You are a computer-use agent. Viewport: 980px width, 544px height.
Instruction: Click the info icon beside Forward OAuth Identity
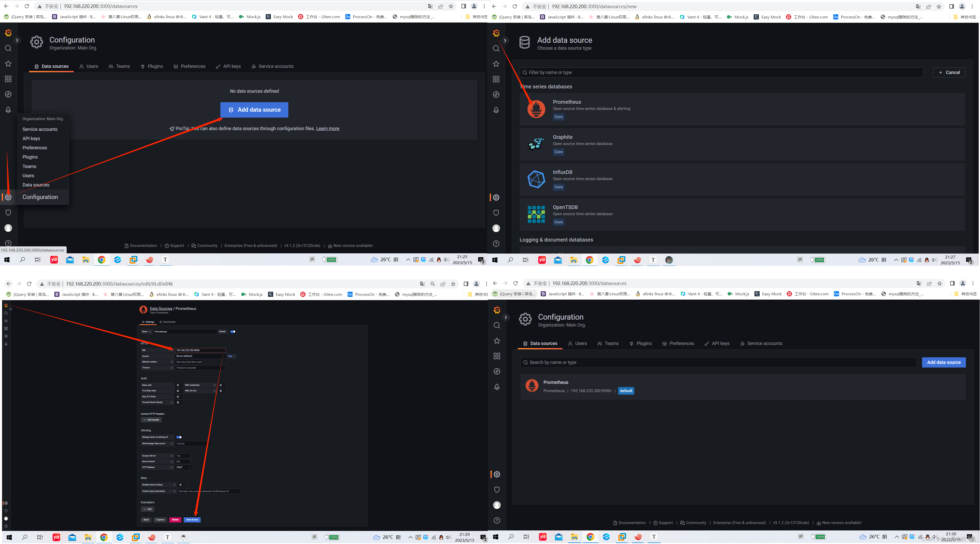pyautogui.click(x=171, y=402)
